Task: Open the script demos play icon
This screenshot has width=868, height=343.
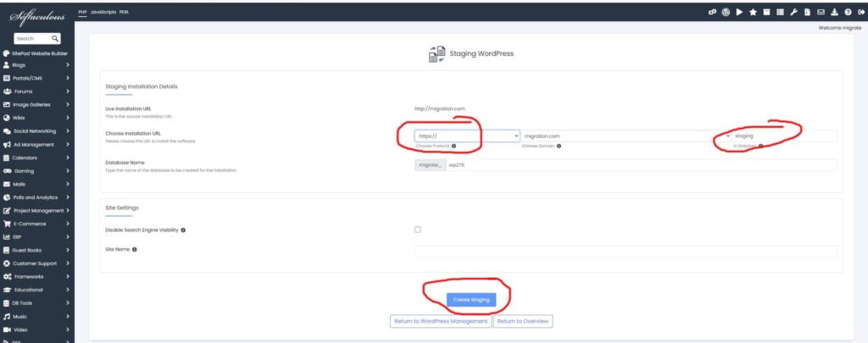Action: tap(739, 12)
